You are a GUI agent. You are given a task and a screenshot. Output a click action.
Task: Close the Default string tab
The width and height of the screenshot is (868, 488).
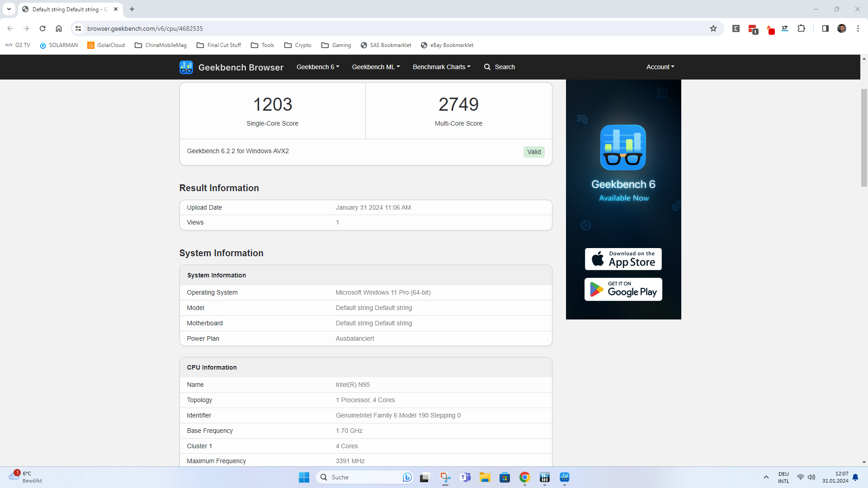pyautogui.click(x=116, y=9)
